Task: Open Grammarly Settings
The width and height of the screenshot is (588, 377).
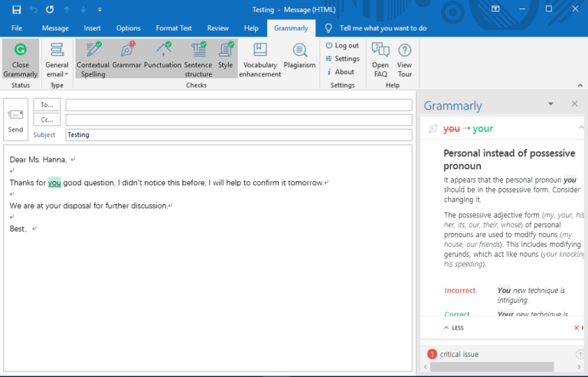Action: click(342, 58)
